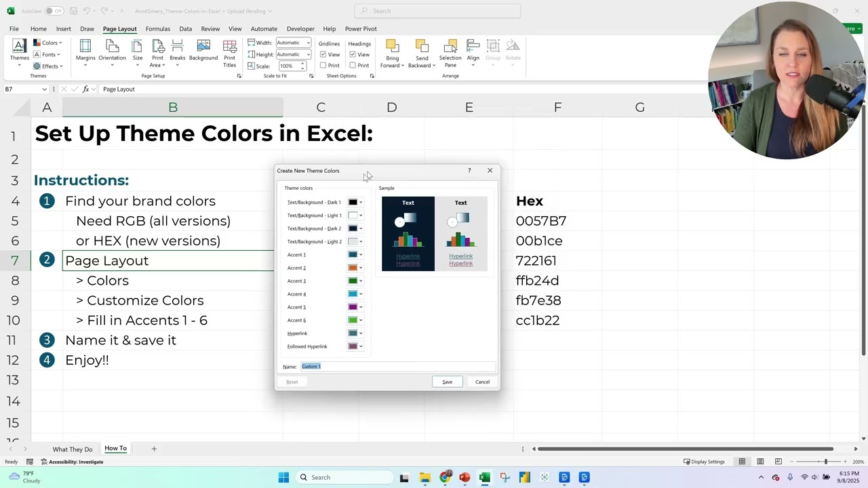Open the Insert ribbon tab
This screenshot has width=868, height=488.
(x=63, y=29)
